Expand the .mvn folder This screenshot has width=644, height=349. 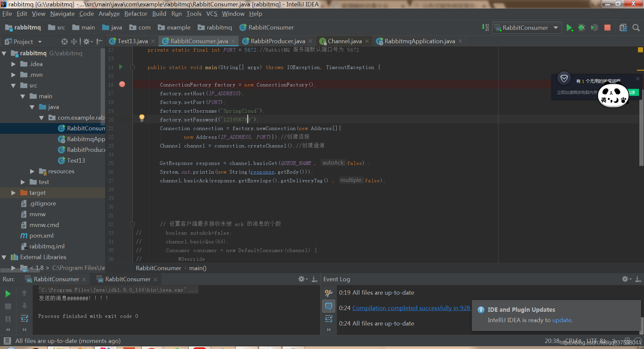[13, 75]
